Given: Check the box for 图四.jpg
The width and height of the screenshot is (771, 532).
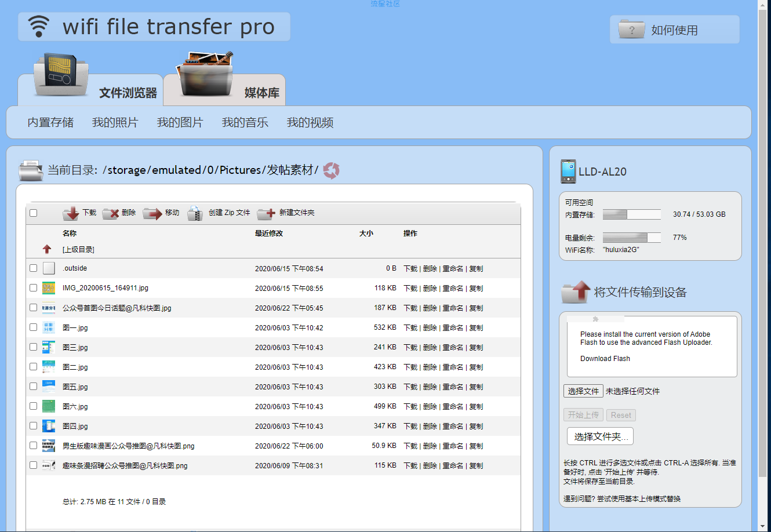Looking at the screenshot, I should click(x=33, y=425).
